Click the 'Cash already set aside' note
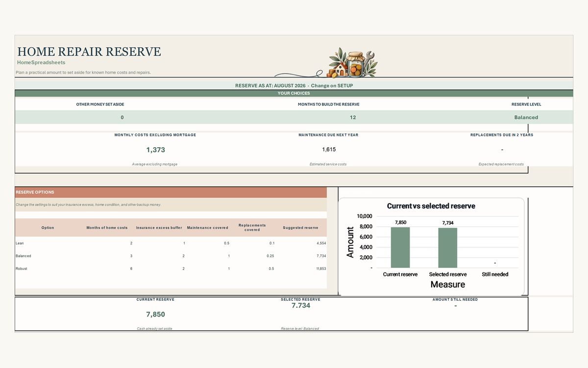 [155, 328]
